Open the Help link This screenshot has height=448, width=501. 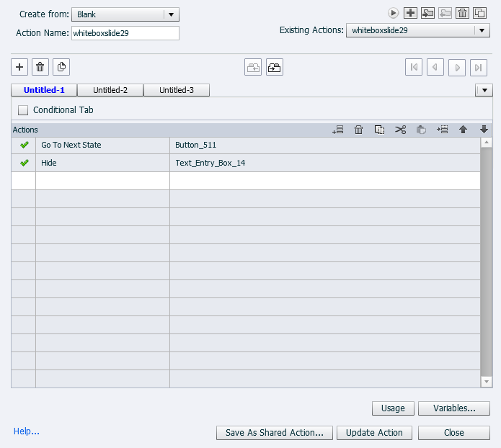27,431
